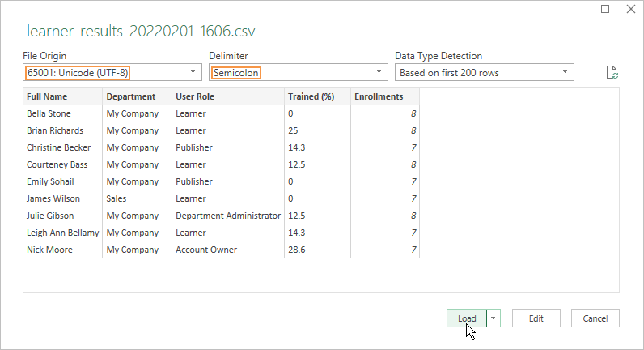The height and width of the screenshot is (350, 644).
Task: Click the Emily Sohail cell
Action: [x=63, y=181]
